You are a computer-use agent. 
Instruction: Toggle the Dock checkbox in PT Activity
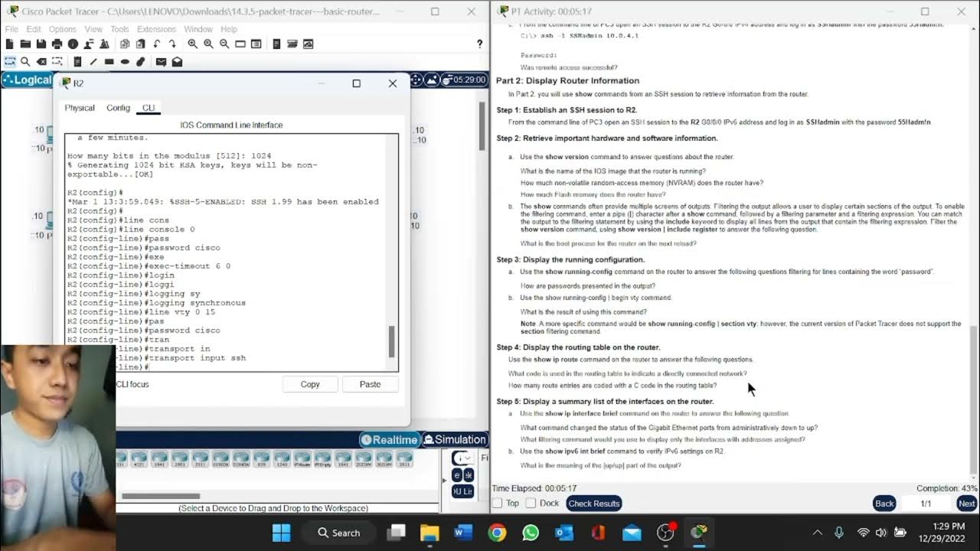[531, 503]
